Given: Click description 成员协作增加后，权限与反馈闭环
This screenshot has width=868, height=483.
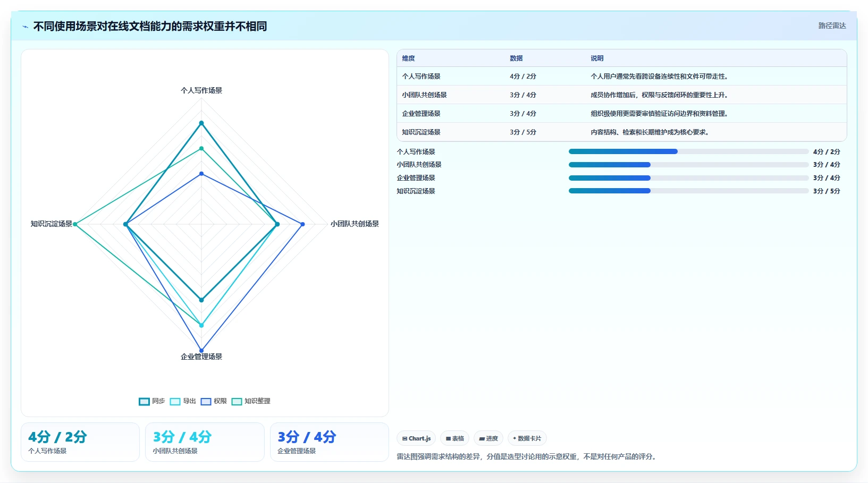Looking at the screenshot, I should pyautogui.click(x=659, y=95).
